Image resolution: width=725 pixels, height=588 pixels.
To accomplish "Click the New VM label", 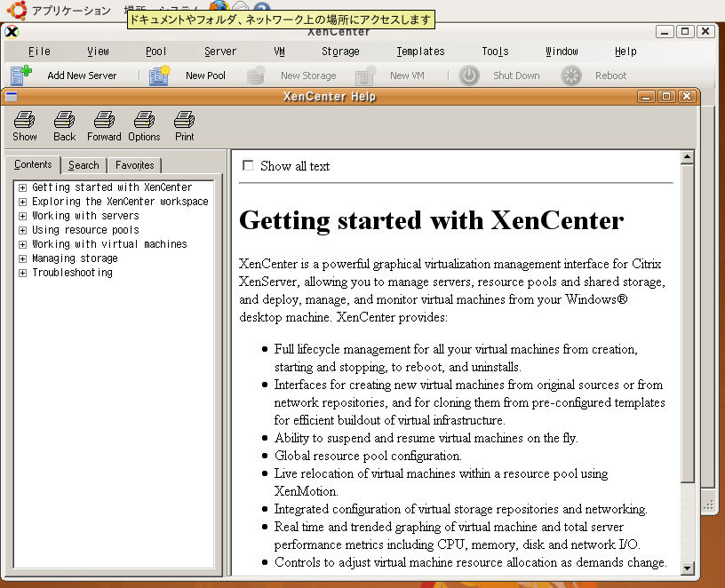I will coord(407,75).
